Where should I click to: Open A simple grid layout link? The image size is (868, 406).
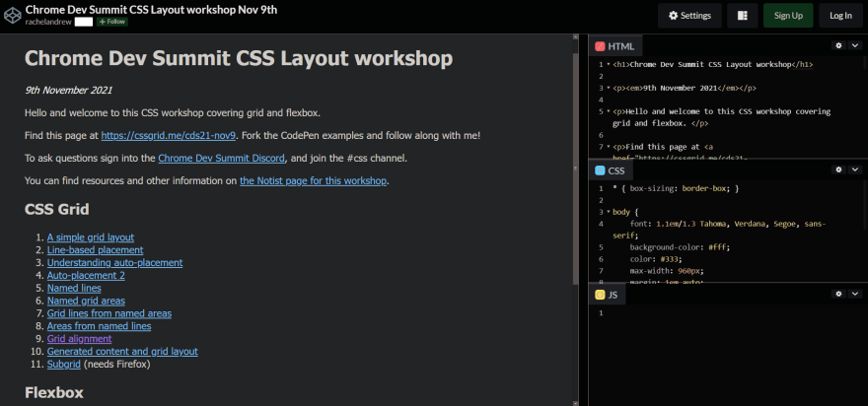[x=90, y=237]
